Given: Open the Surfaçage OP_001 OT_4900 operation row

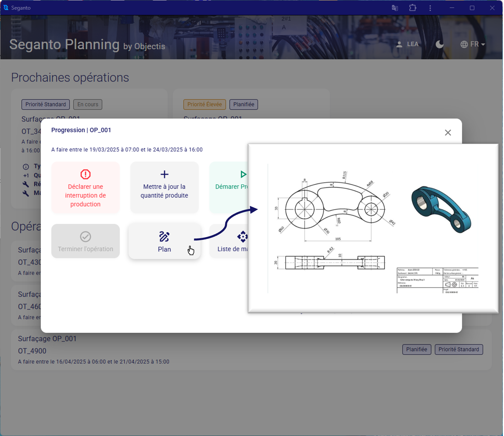Looking at the screenshot, I should point(201,350).
